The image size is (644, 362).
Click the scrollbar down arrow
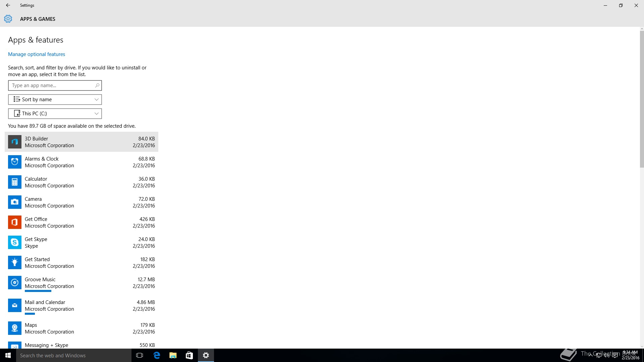click(x=642, y=347)
